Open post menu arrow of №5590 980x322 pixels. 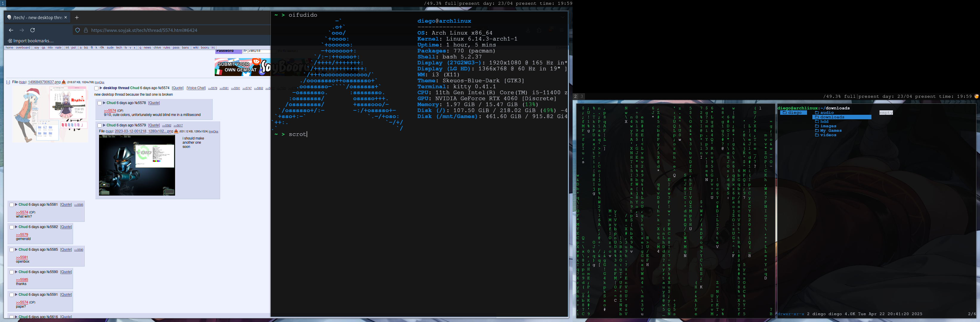pyautogui.click(x=16, y=272)
